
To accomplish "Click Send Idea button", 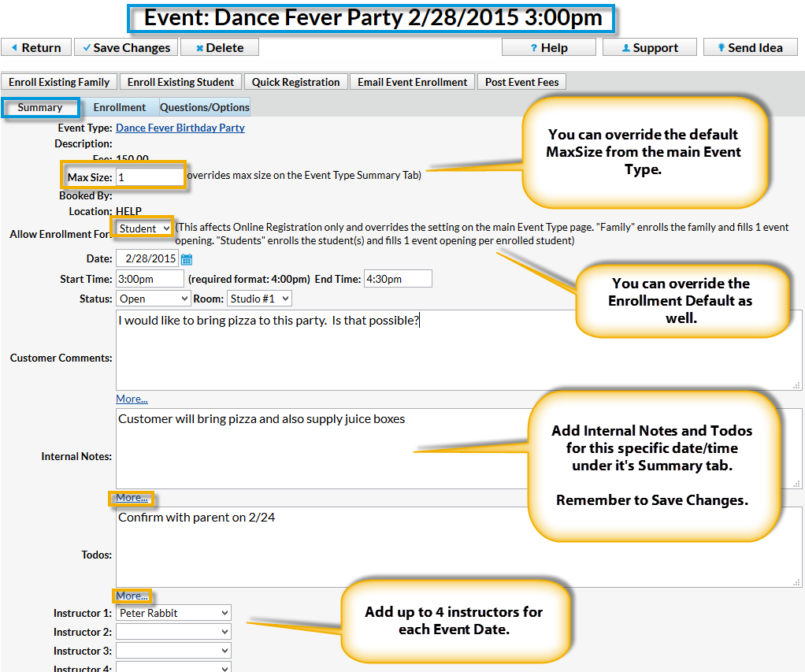I will pyautogui.click(x=751, y=47).
